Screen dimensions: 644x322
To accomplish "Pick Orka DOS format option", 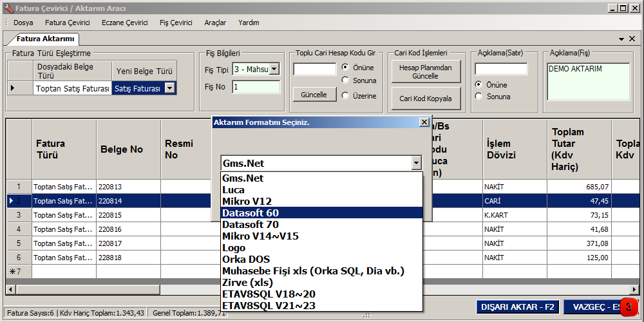I will [321, 259].
